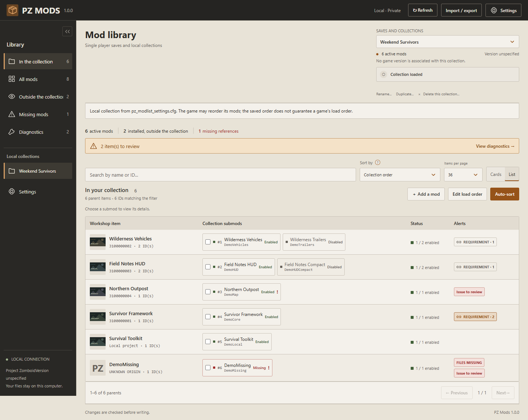Click the grid icon beside All mods

point(12,79)
